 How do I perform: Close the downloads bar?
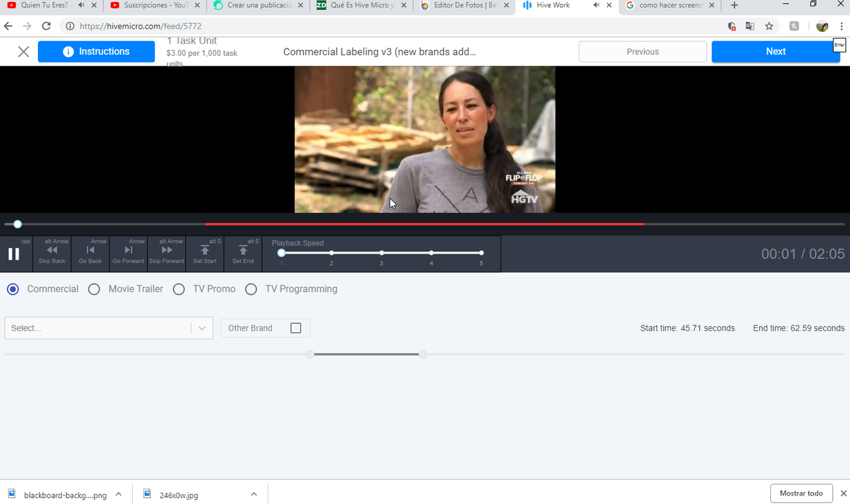click(x=843, y=493)
